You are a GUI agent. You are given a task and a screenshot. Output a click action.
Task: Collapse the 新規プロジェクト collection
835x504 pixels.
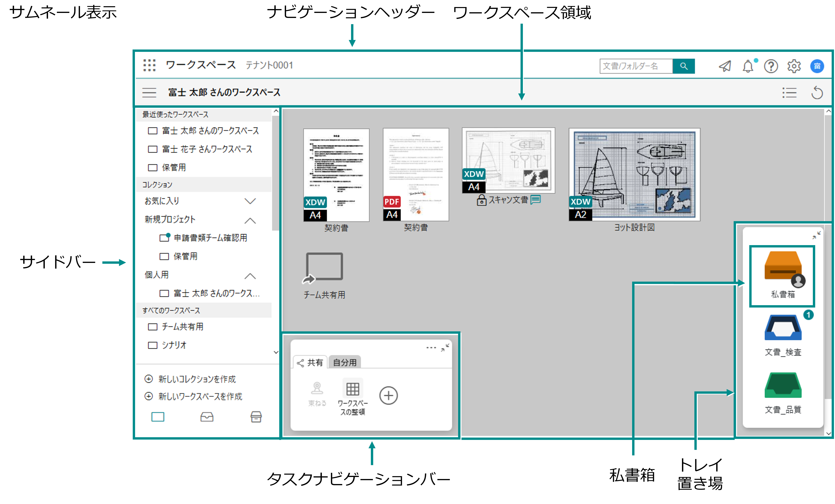click(250, 220)
